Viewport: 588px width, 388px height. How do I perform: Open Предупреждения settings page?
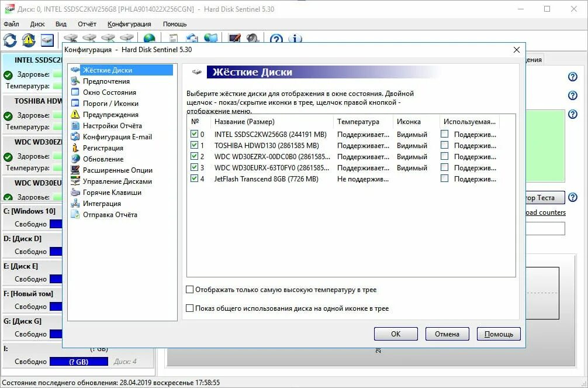click(x=110, y=115)
